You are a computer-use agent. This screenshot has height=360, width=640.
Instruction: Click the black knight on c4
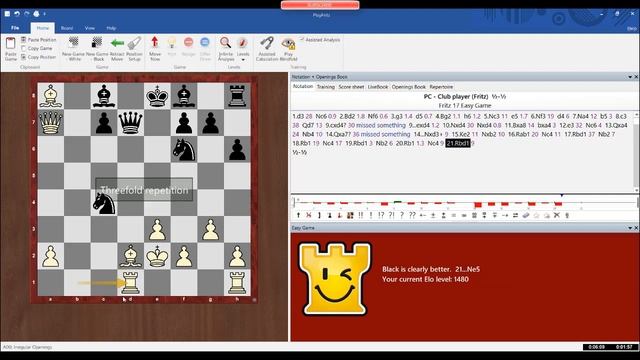click(x=104, y=203)
